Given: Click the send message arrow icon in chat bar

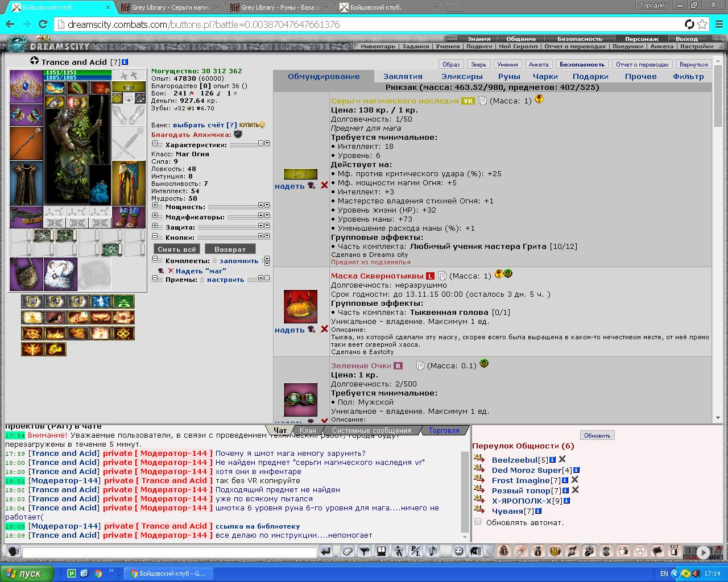Looking at the screenshot, I should click(x=326, y=551).
